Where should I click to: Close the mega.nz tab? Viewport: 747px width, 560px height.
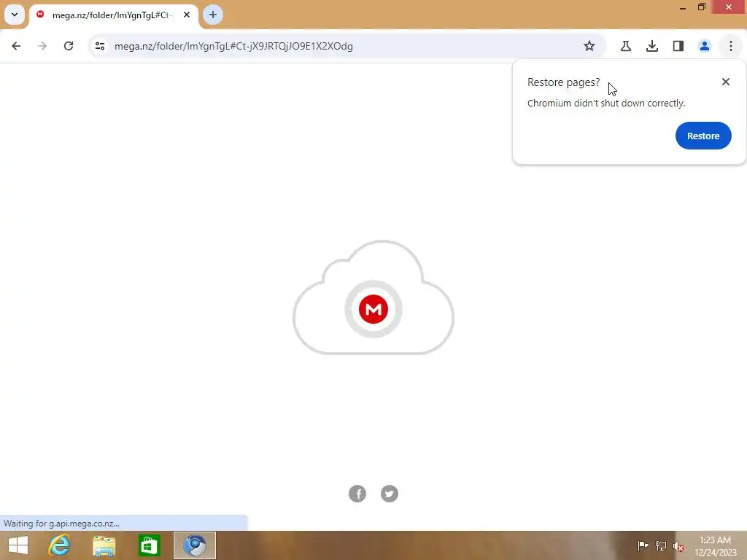point(187,15)
